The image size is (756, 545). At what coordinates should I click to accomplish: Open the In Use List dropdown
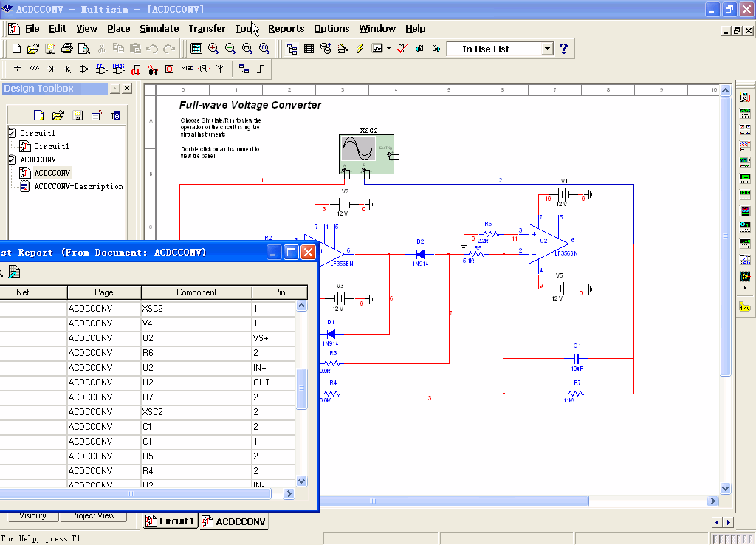[x=547, y=49]
